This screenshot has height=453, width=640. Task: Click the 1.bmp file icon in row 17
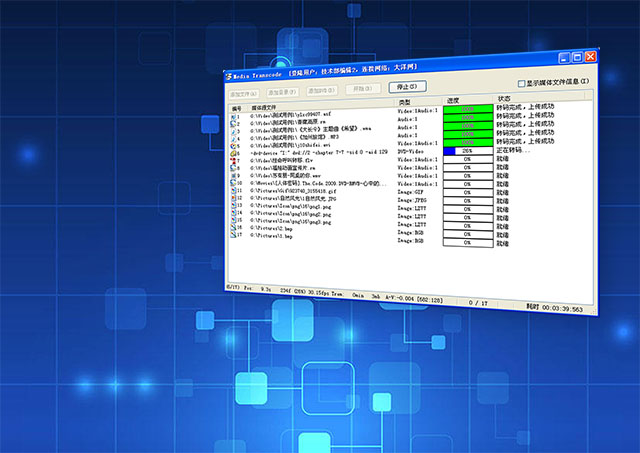tap(233, 234)
